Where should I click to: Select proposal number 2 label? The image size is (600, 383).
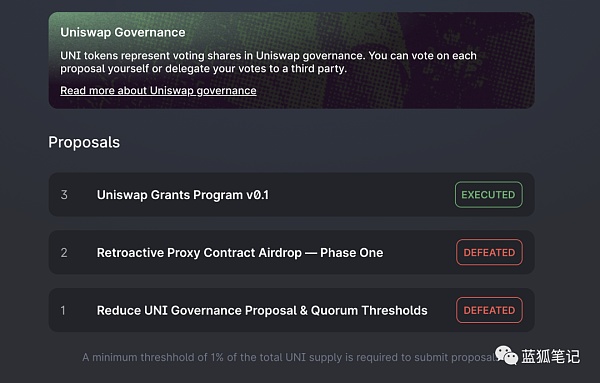point(64,253)
